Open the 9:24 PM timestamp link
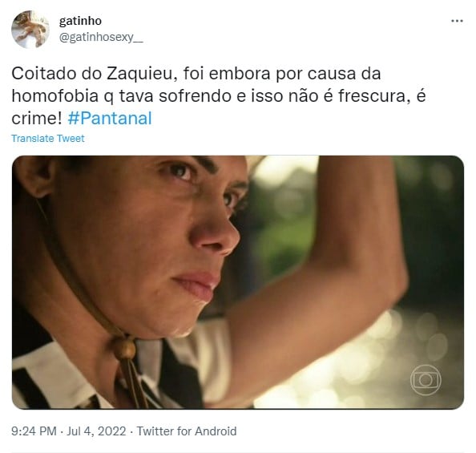The image size is (476, 453). [x=34, y=431]
